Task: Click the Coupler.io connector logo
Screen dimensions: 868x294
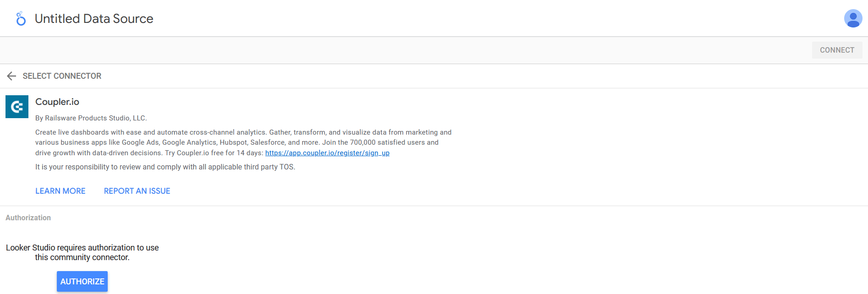Action: coord(17,107)
